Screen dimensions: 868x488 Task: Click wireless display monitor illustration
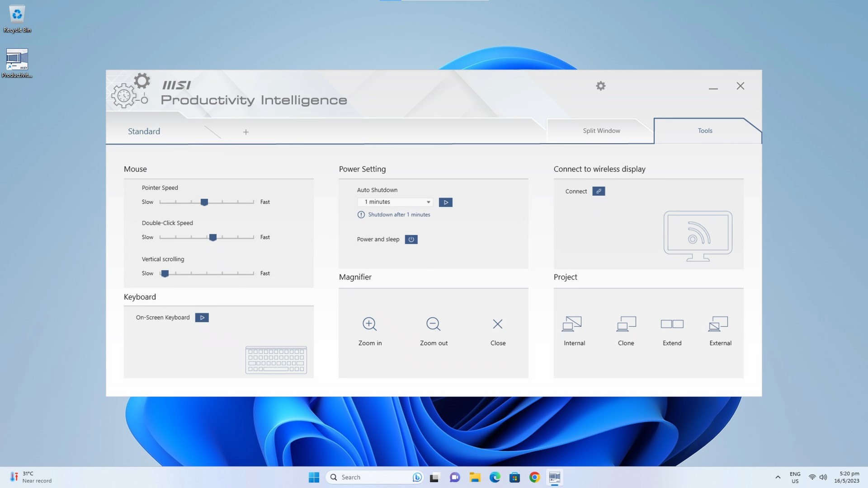point(698,236)
